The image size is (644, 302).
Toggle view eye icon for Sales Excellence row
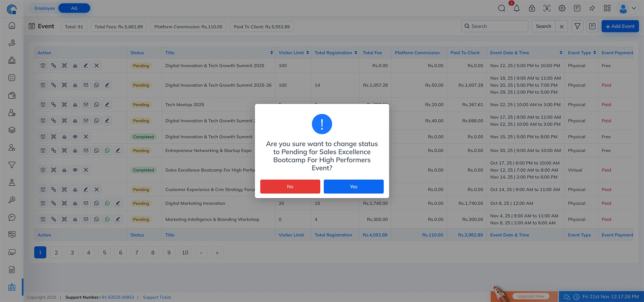click(75, 170)
